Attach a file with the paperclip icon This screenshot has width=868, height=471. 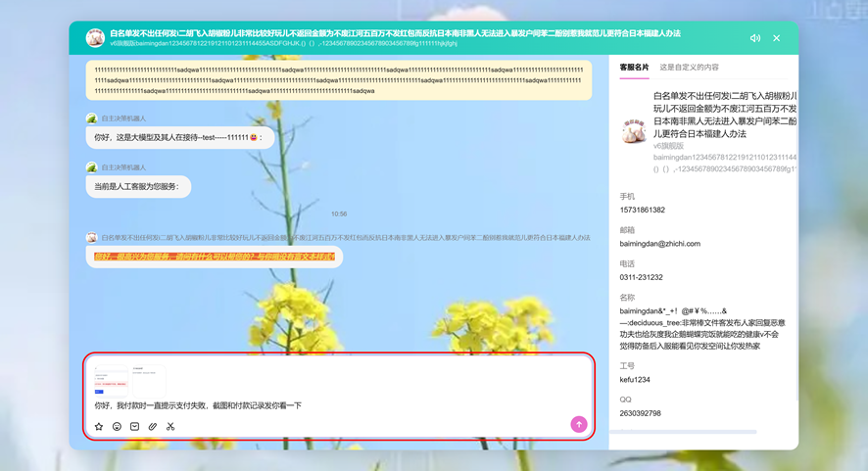[x=152, y=426]
